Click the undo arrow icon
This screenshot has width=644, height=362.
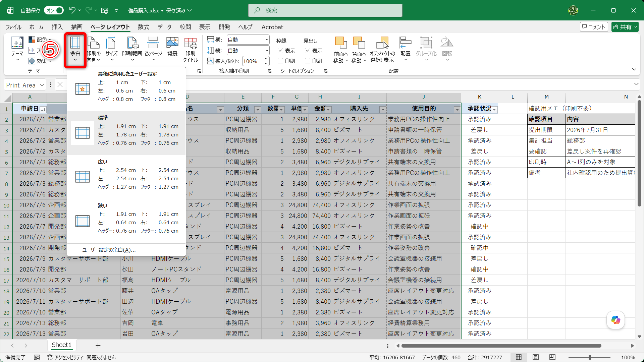click(x=72, y=10)
